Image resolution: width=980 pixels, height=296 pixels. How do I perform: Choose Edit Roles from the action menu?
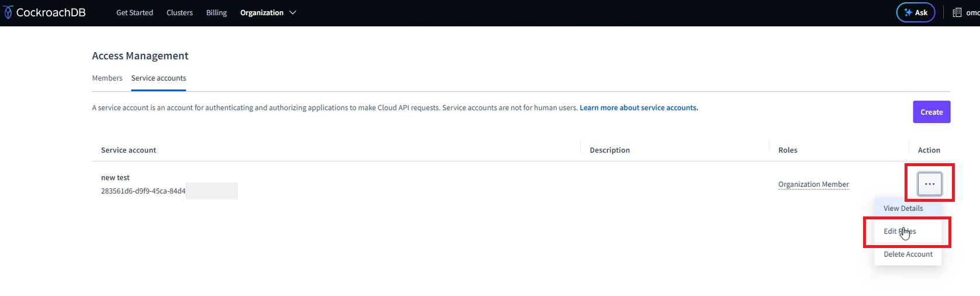coord(907,231)
